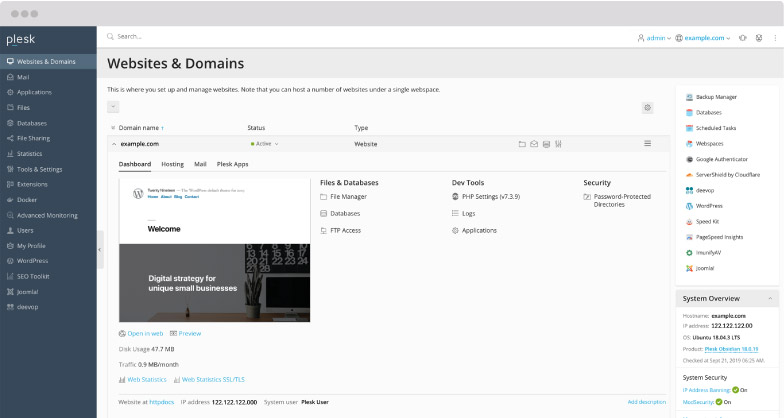Switch to the Plesk Apps tab
This screenshot has width=784, height=418.
[232, 163]
